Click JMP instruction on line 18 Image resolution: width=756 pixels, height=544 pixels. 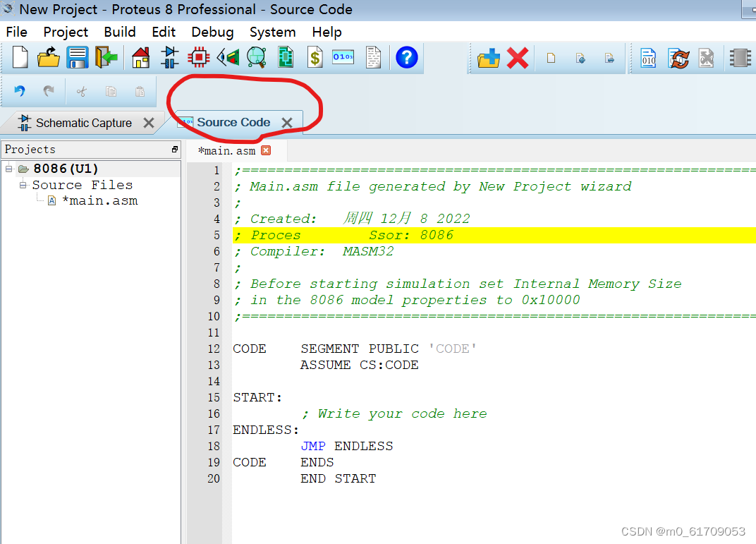(x=313, y=446)
